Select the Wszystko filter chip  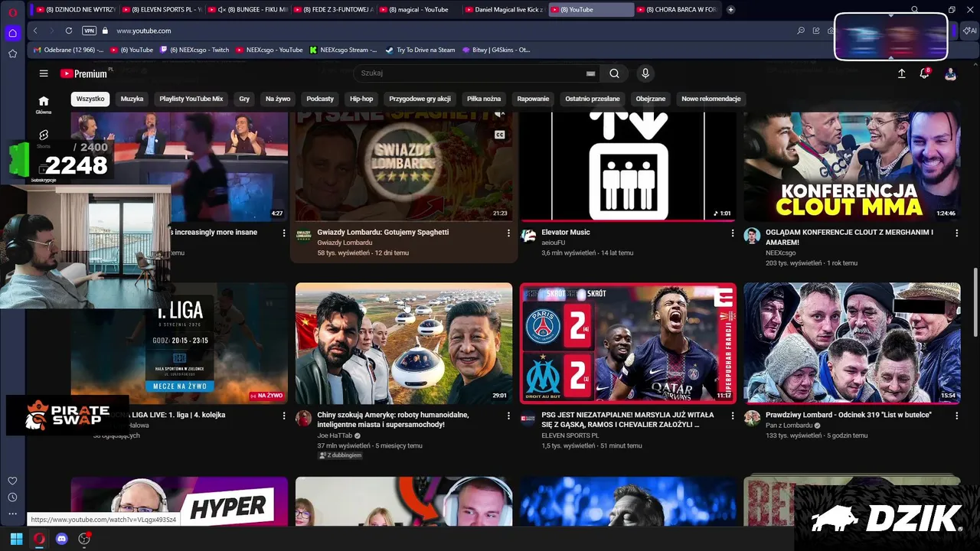click(x=90, y=99)
